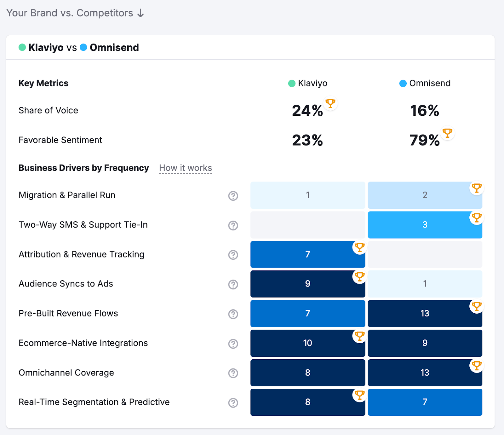
Task: Open Pre-Built Revenue Flows help icon
Action: (x=233, y=314)
